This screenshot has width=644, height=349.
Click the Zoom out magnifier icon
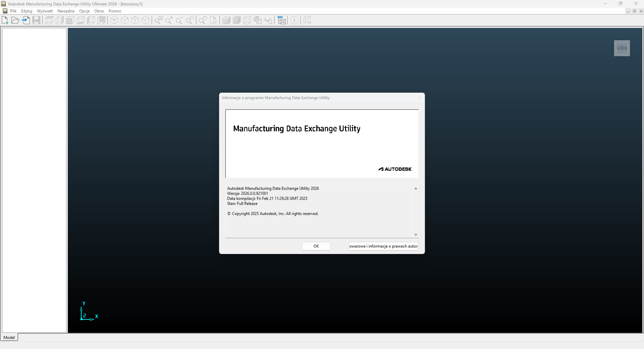[x=179, y=20]
